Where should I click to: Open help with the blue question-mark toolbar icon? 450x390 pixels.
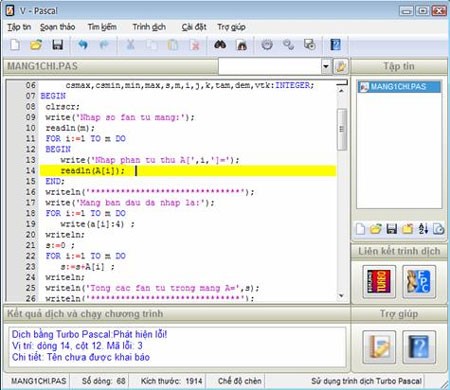click(x=335, y=45)
